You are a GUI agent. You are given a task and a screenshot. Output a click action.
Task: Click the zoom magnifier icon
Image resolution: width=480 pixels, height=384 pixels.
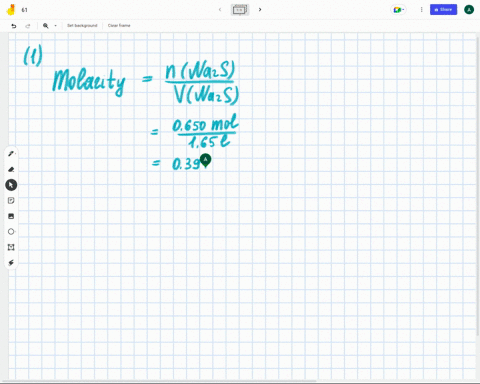tap(46, 26)
